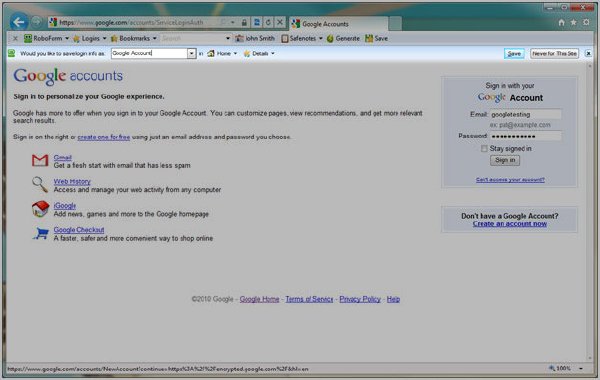Click Save on the save-login bar

pyautogui.click(x=514, y=54)
